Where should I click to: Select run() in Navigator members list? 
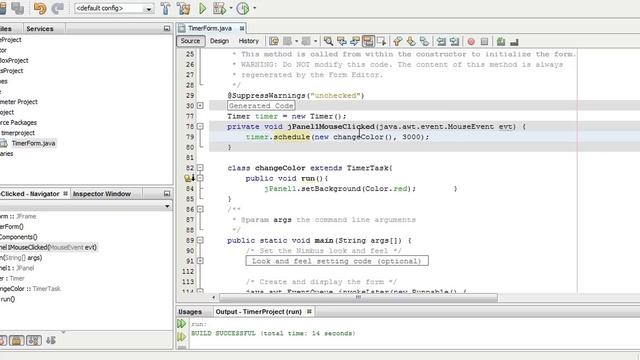tap(7, 299)
